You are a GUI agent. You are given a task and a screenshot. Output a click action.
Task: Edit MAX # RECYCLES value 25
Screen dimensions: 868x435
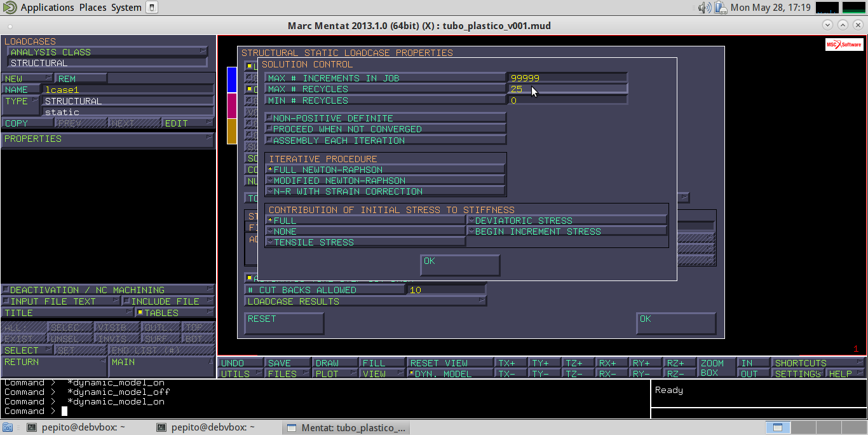click(567, 89)
